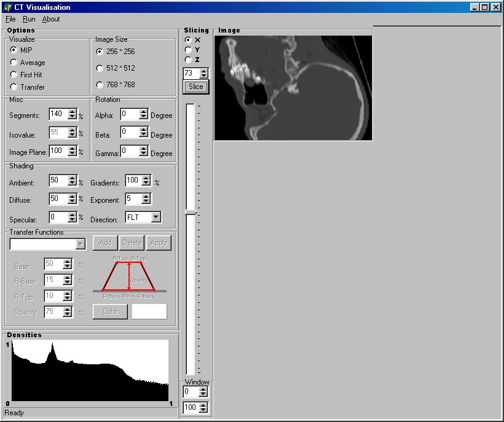Open the About menu
Image resolution: width=504 pixels, height=422 pixels.
51,19
